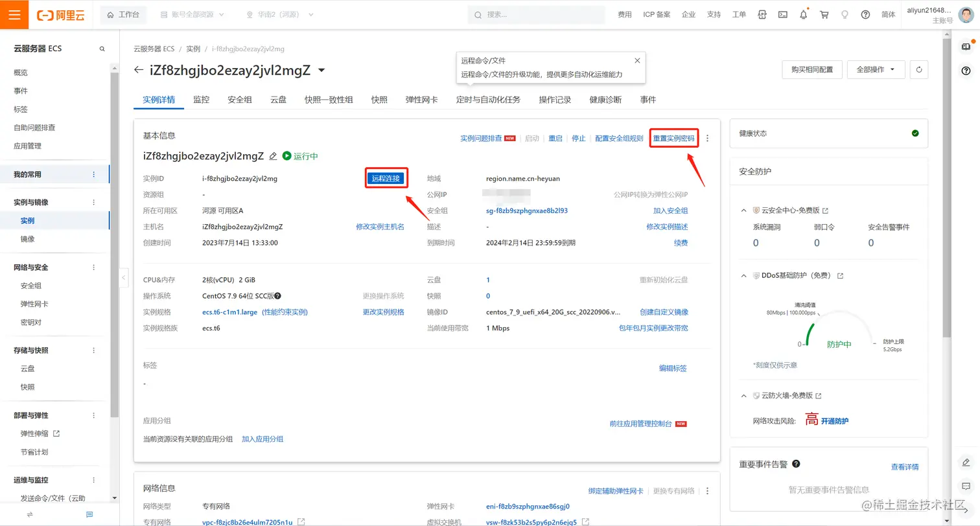Select the 操作记录 tab
Viewport: 980px width, 526px height.
click(x=555, y=100)
